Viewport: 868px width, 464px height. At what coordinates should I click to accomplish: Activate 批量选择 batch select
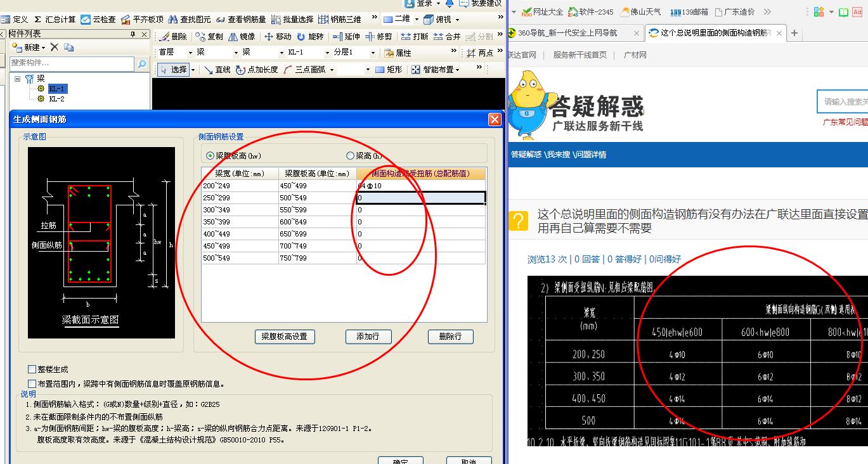[292, 20]
